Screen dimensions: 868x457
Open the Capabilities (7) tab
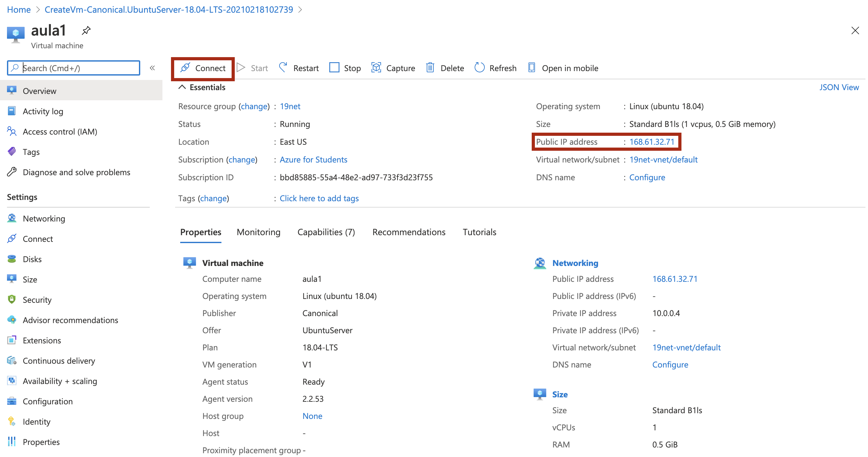click(326, 232)
